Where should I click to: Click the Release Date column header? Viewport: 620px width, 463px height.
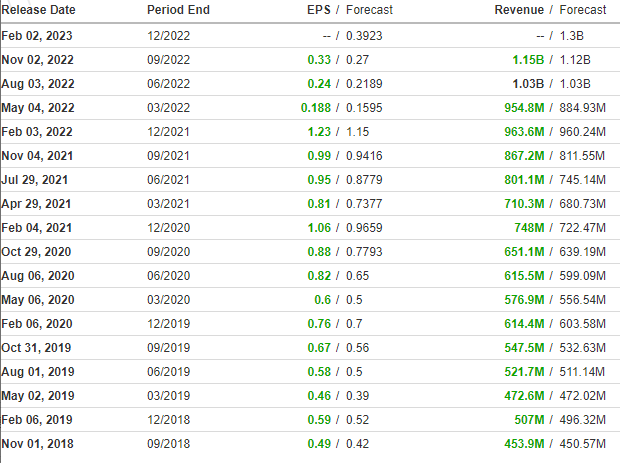(x=38, y=10)
